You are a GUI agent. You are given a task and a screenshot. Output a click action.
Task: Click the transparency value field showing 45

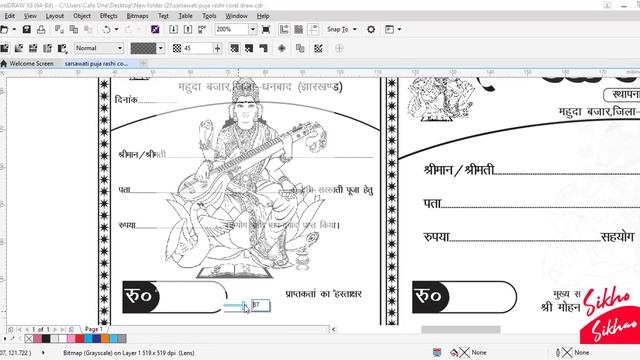(198, 48)
